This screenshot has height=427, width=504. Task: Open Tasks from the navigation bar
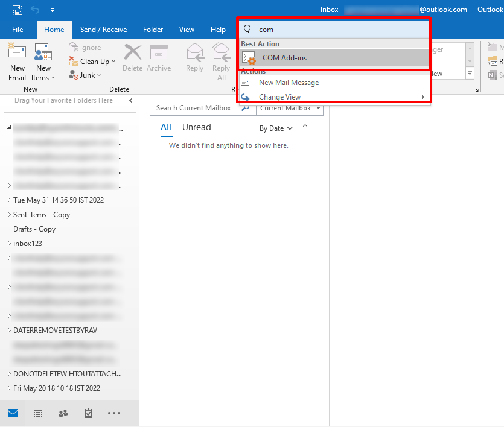88,413
